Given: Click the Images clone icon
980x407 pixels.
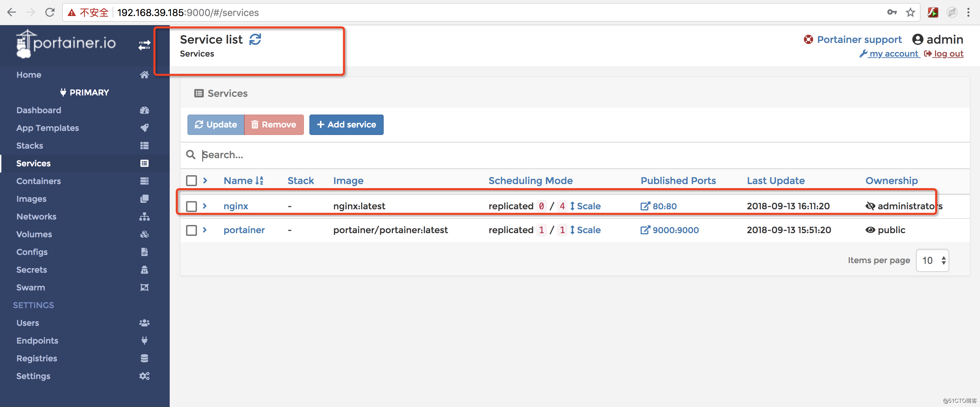Looking at the screenshot, I should click(x=144, y=199).
